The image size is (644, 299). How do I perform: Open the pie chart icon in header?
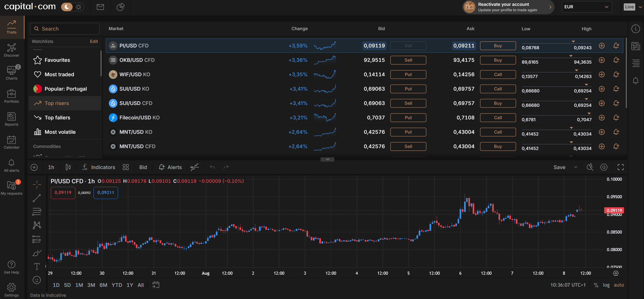click(x=120, y=7)
